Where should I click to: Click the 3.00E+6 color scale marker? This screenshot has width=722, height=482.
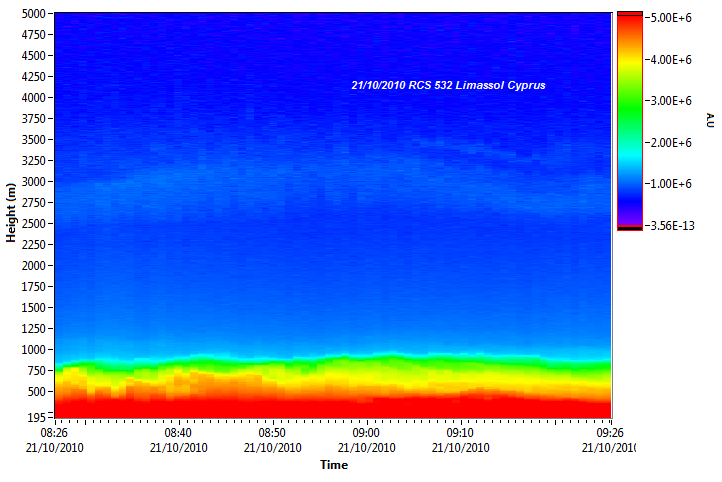tap(670, 101)
